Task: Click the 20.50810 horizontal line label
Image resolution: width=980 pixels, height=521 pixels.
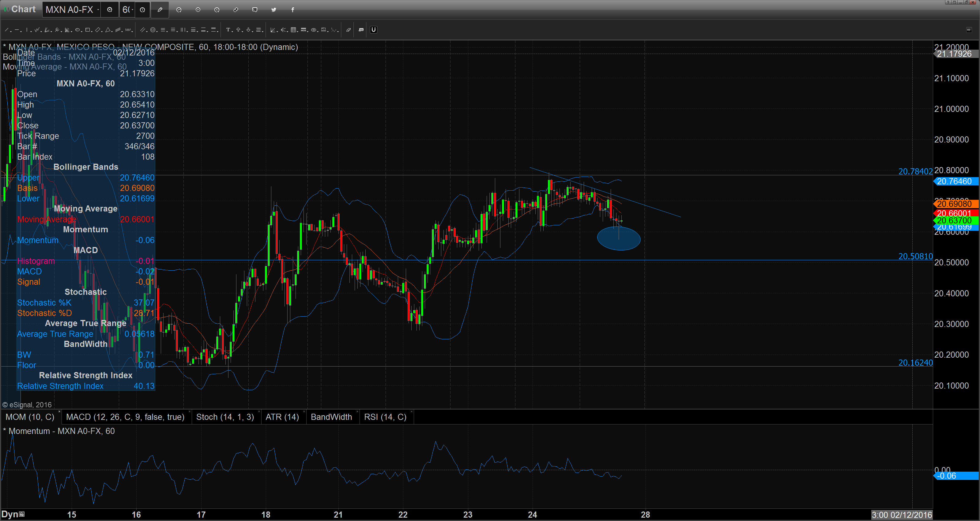Action: [x=915, y=256]
